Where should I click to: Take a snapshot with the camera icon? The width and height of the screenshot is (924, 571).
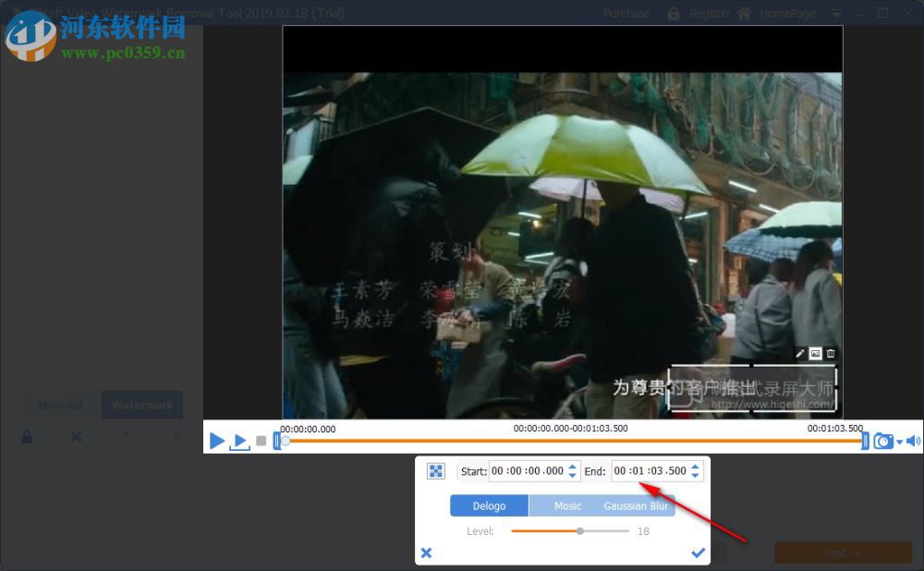tap(883, 442)
